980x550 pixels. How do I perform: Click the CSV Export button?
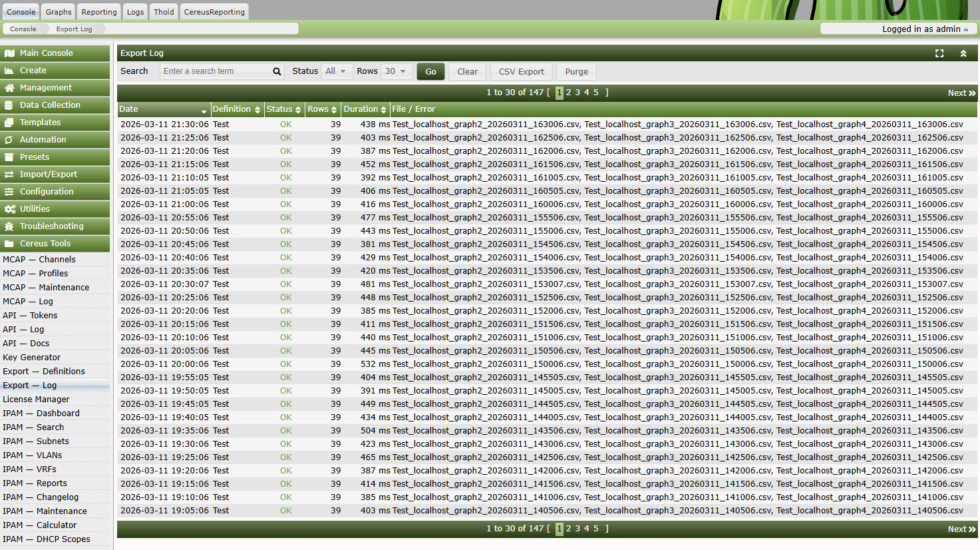521,71
